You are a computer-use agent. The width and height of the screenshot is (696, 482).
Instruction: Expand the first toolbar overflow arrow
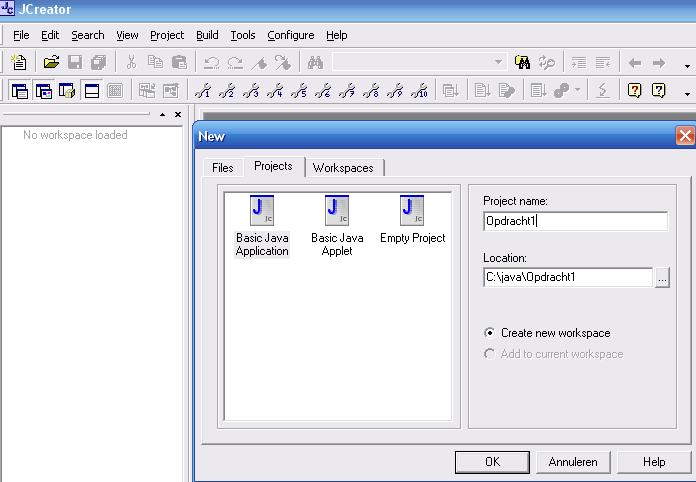coord(687,66)
